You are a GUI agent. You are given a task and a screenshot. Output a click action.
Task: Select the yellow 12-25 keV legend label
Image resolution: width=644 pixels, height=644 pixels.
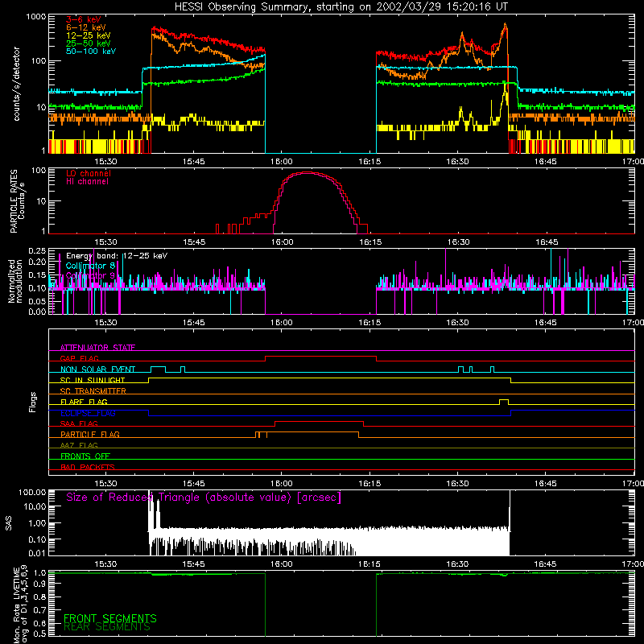pyautogui.click(x=89, y=35)
